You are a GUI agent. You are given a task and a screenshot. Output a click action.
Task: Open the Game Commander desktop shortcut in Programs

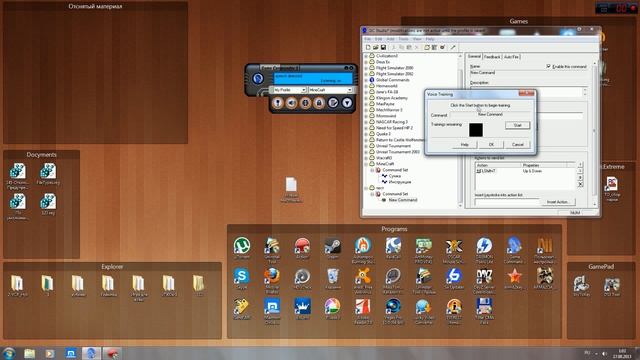[x=514, y=250]
